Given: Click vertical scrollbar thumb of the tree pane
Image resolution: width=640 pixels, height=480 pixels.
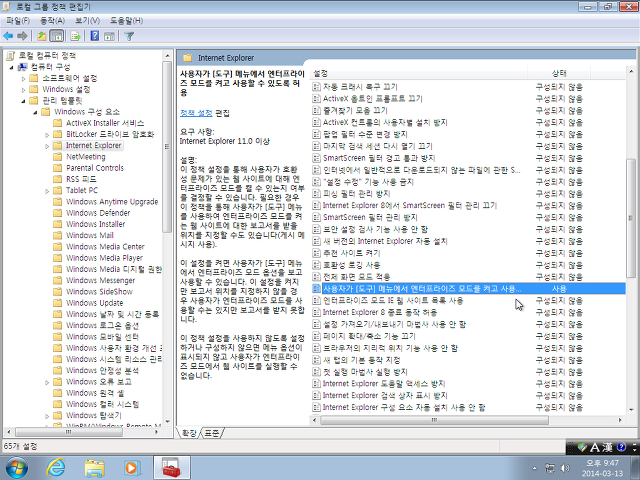Looking at the screenshot, I should point(167,147).
